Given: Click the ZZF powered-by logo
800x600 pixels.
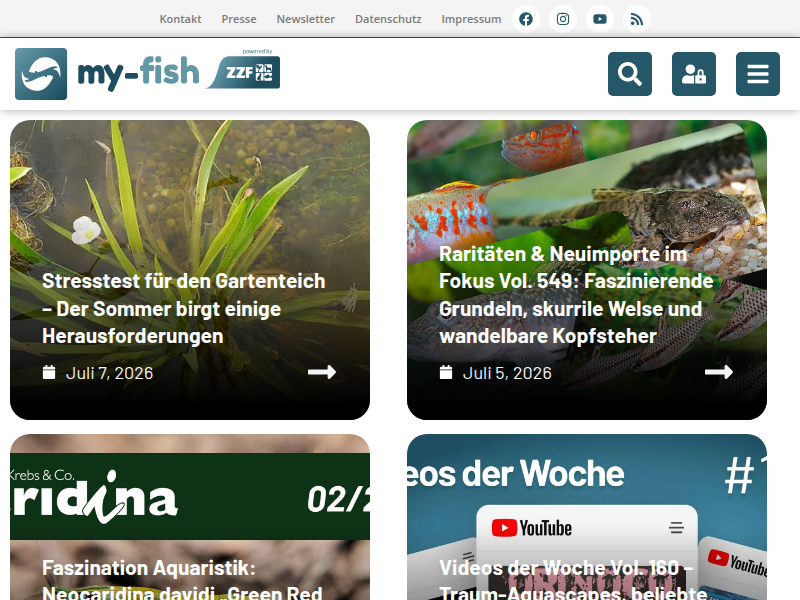Looking at the screenshot, I should coord(244,70).
